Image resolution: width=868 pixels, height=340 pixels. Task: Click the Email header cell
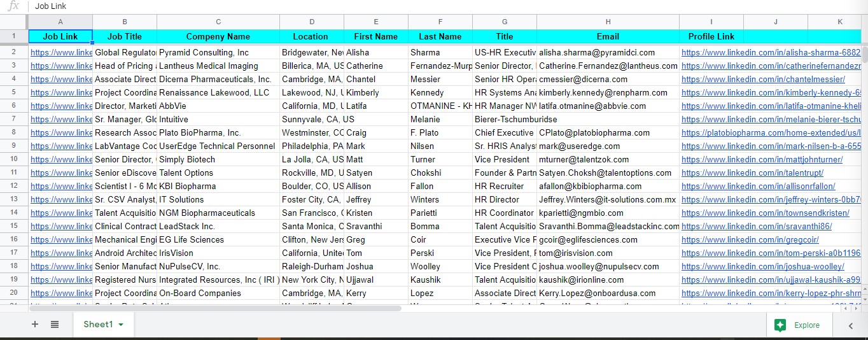pyautogui.click(x=608, y=36)
